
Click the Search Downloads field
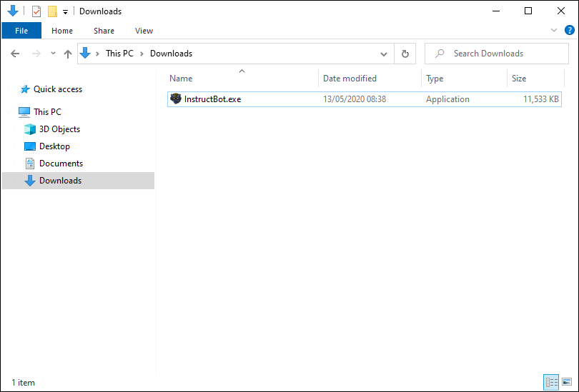coord(497,54)
